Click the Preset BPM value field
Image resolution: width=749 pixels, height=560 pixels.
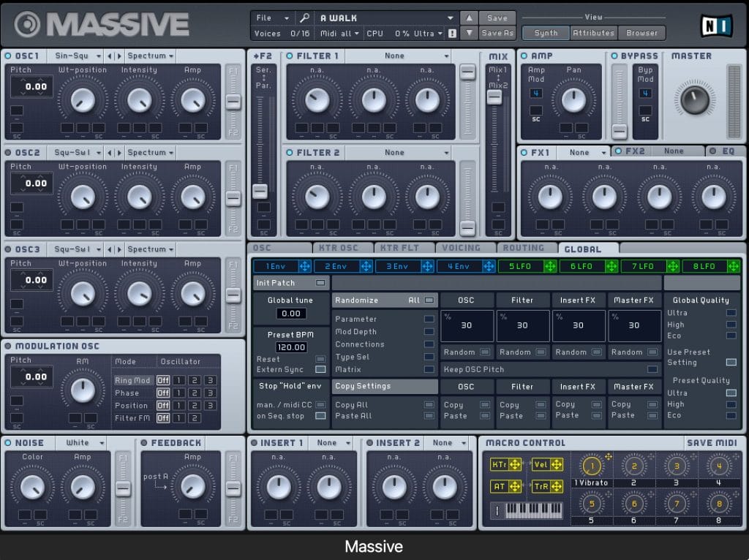291,347
